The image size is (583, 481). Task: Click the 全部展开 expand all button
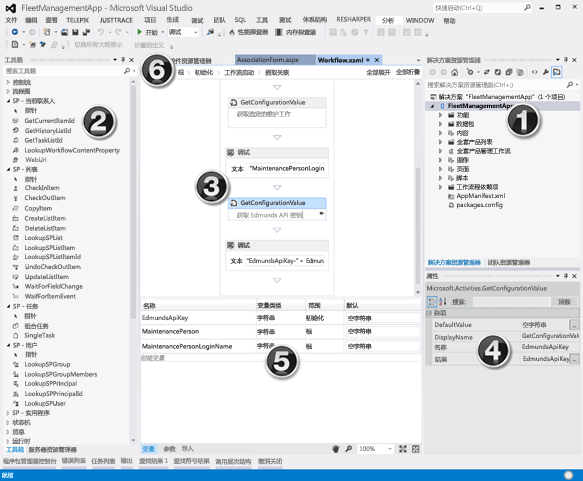pos(379,72)
